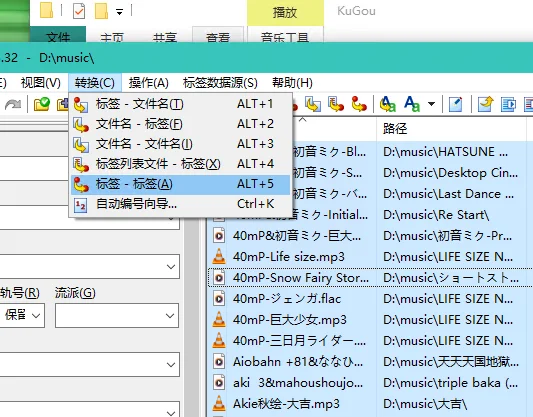This screenshot has height=417, width=533.
Task: Switch to the 主页 tab in Explorer
Action: coord(112,36)
